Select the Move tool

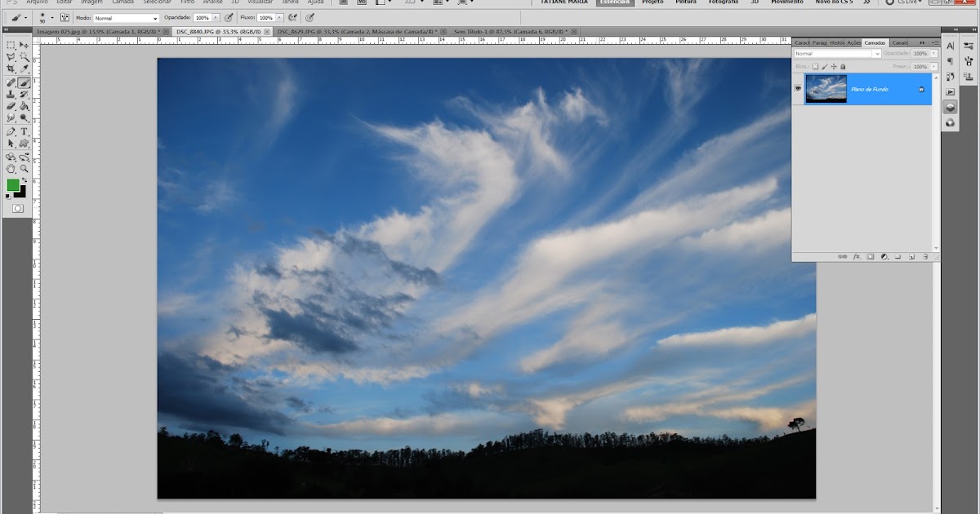pyautogui.click(x=24, y=46)
